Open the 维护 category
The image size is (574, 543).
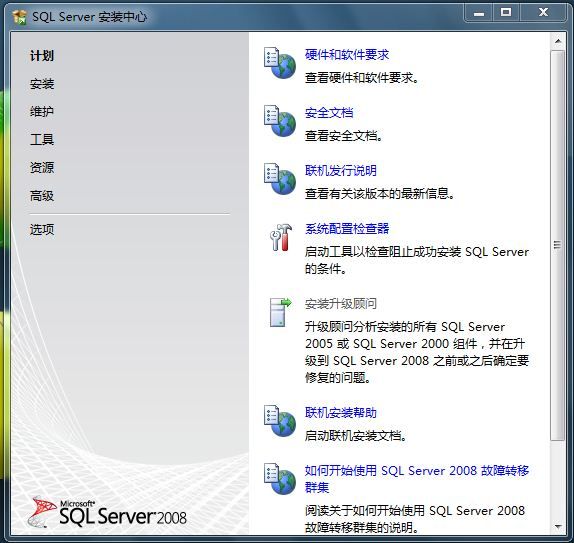(x=42, y=111)
